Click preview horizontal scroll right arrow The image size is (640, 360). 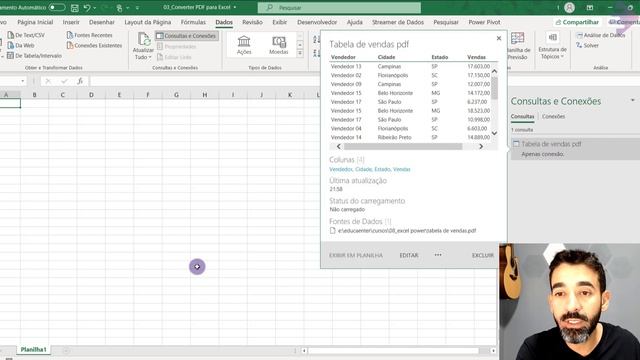(481, 146)
